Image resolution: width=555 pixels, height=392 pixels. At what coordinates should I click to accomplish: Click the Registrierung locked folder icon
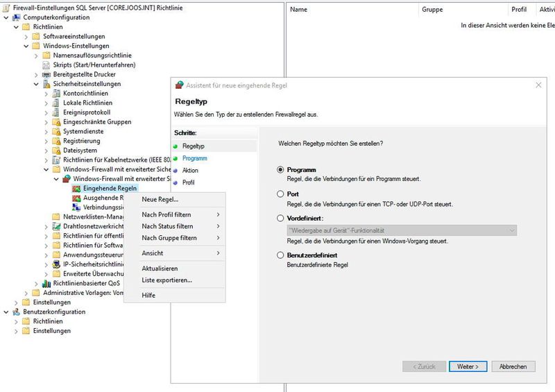pyautogui.click(x=56, y=142)
